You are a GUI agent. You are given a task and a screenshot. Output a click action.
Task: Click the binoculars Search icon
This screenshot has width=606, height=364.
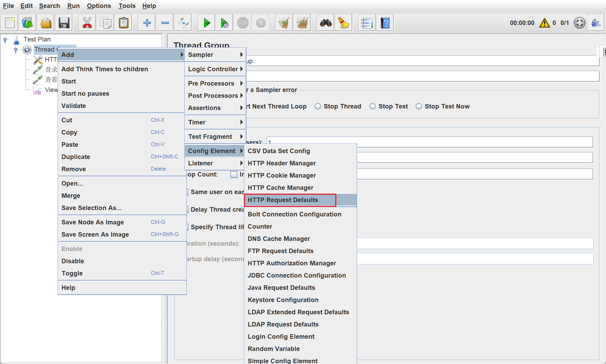pos(326,23)
